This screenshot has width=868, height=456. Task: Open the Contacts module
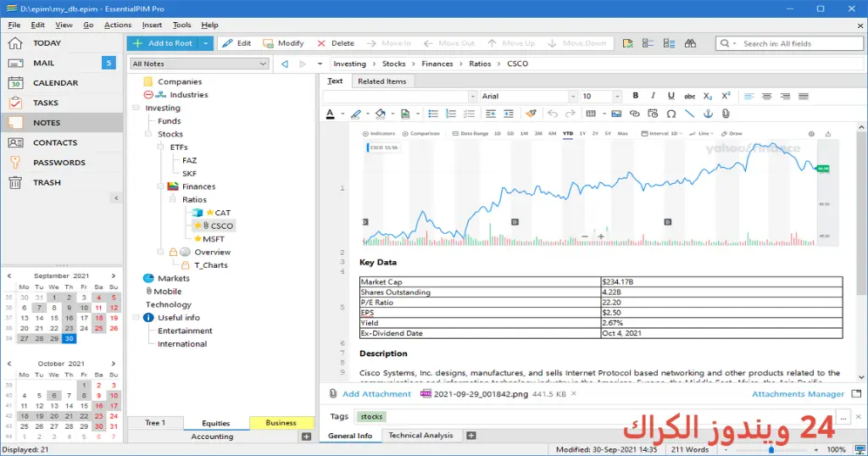click(62, 142)
